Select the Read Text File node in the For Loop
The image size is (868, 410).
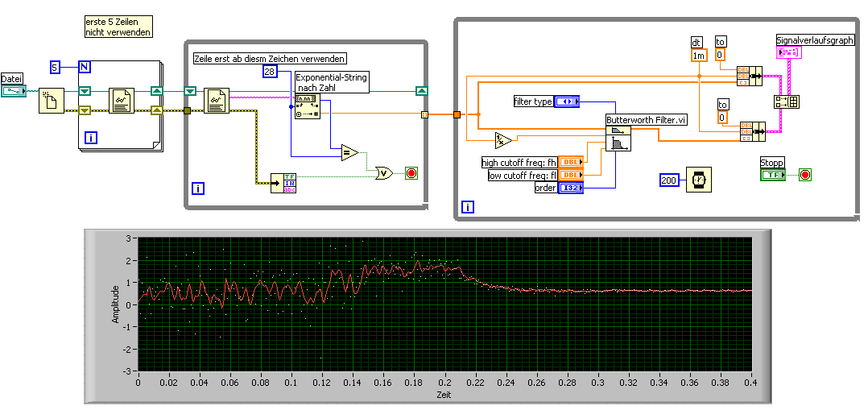tap(122, 100)
